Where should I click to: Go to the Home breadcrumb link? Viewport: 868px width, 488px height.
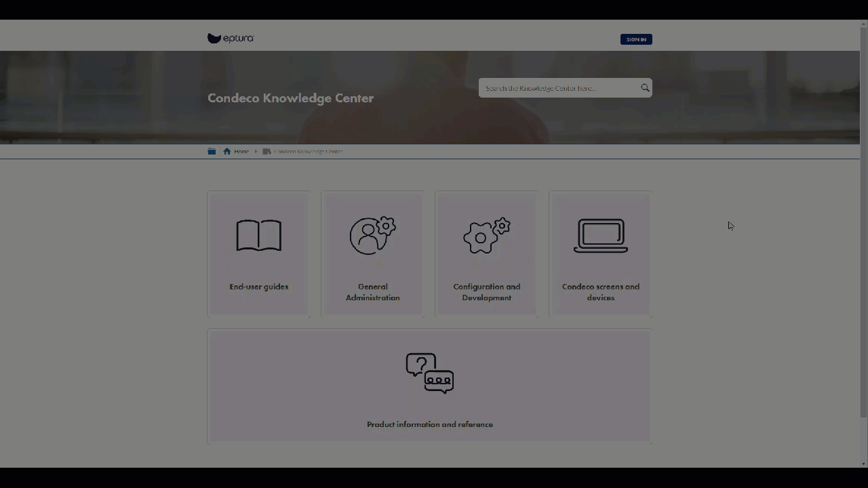click(241, 152)
